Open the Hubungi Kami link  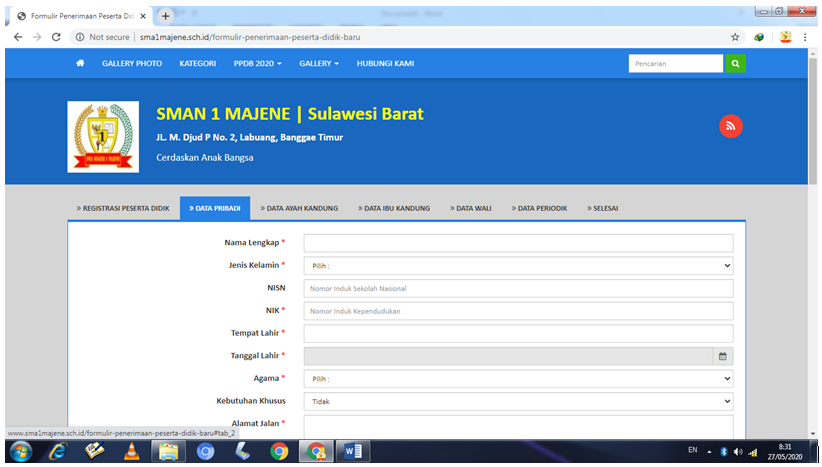(x=385, y=63)
